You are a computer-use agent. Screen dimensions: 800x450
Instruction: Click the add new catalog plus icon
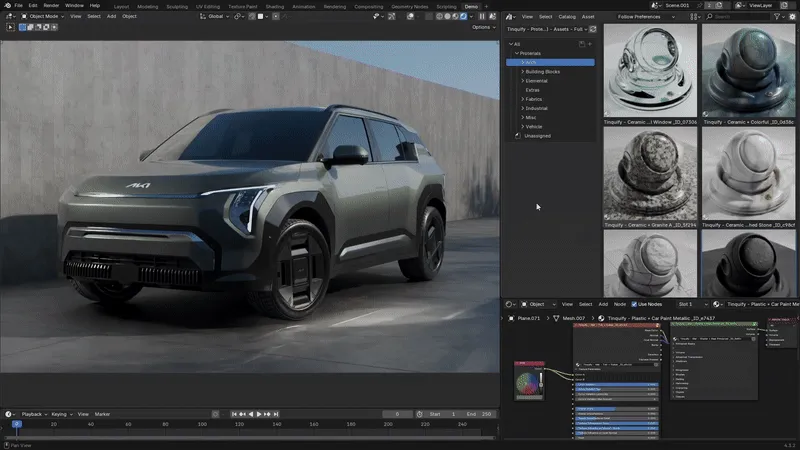point(590,44)
